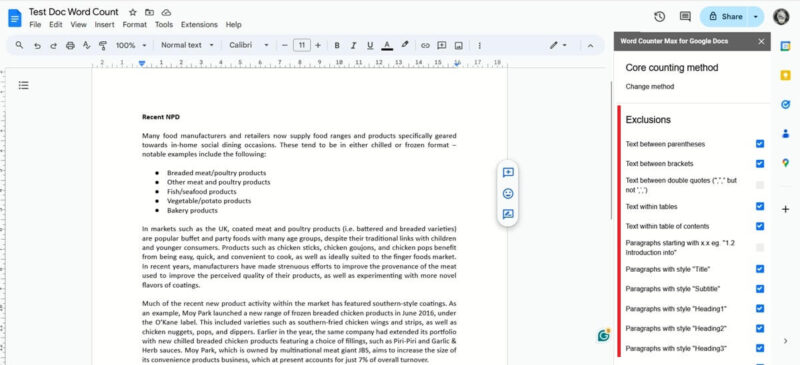Hide the side panel chevron
Image resolution: width=800 pixels, height=365 pixels.
point(785,340)
